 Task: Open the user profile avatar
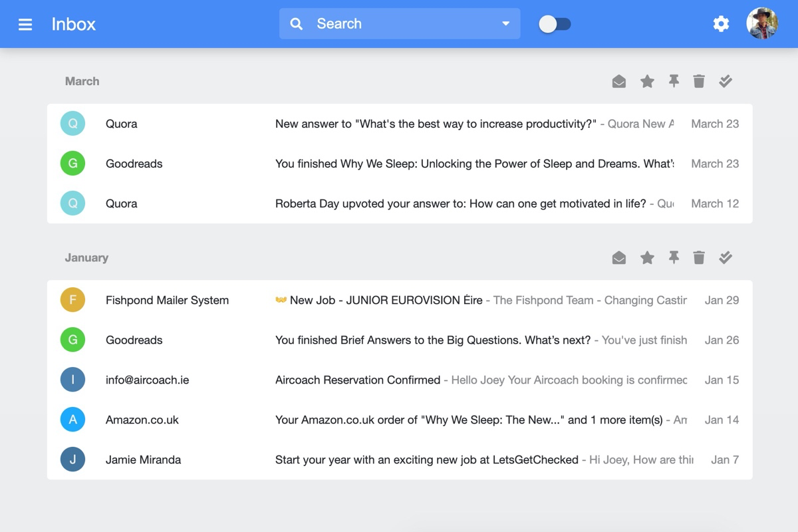[x=762, y=24]
